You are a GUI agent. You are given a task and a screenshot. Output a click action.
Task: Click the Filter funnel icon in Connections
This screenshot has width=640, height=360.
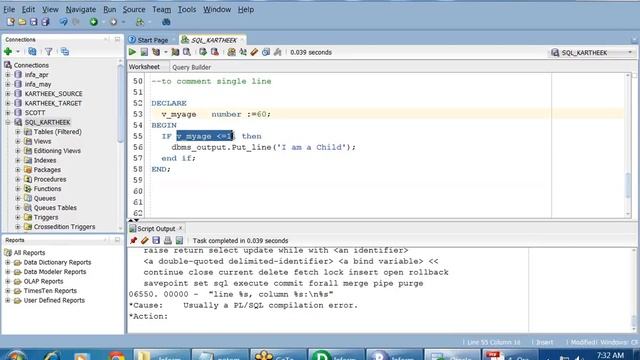click(x=49, y=51)
